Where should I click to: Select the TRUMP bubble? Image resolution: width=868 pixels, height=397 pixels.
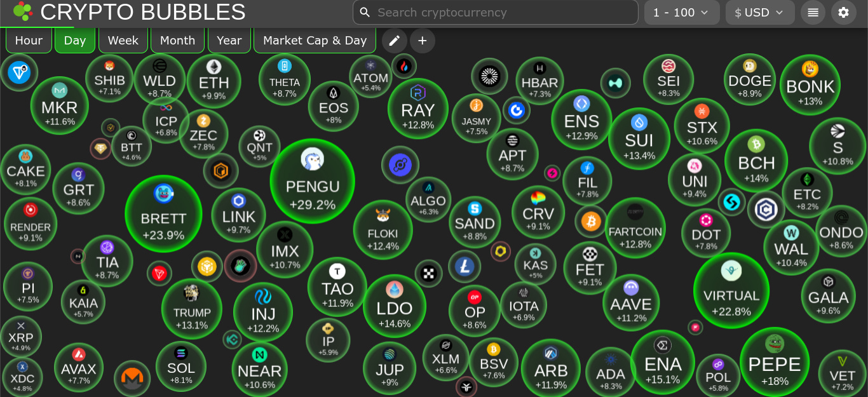point(192,309)
